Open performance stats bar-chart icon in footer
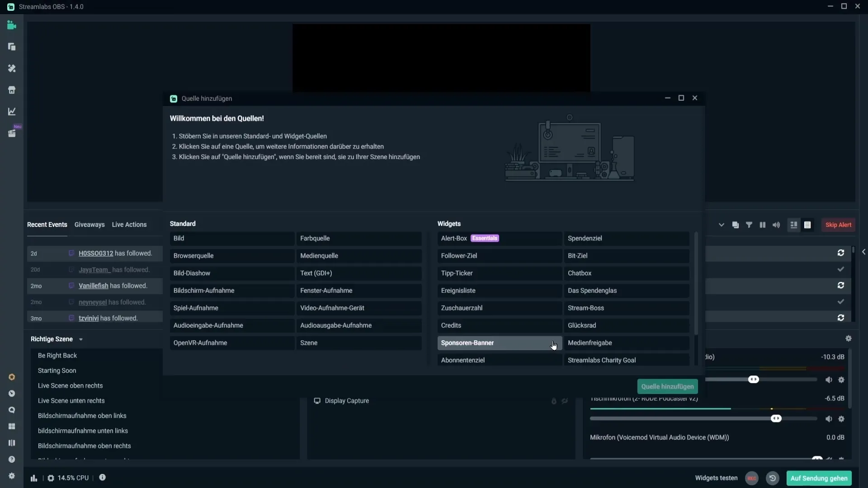The height and width of the screenshot is (488, 868). pos(34,478)
